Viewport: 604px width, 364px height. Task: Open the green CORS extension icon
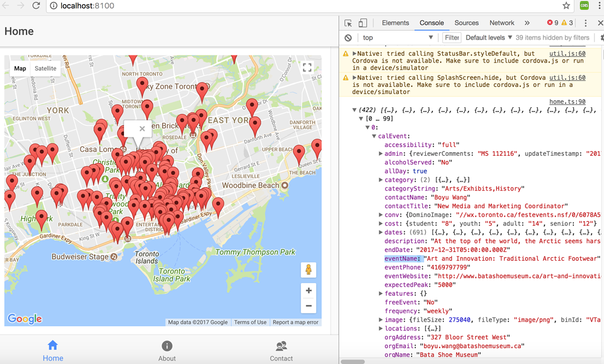click(x=585, y=5)
